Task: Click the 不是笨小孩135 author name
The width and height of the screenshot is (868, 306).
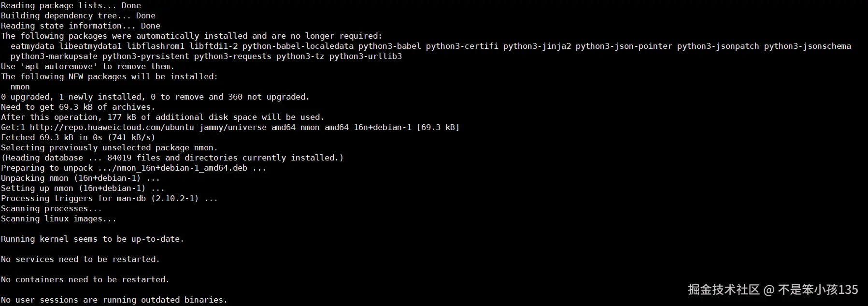Action: (x=818, y=290)
